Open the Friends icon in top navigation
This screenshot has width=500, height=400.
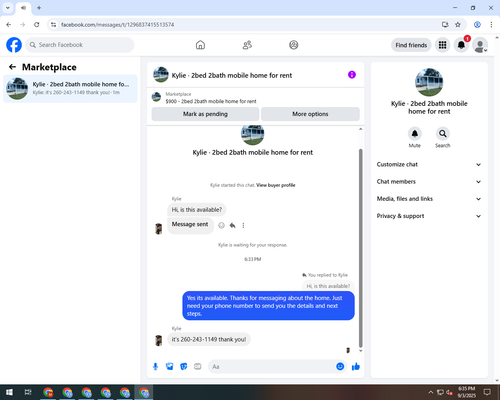pyautogui.click(x=247, y=45)
